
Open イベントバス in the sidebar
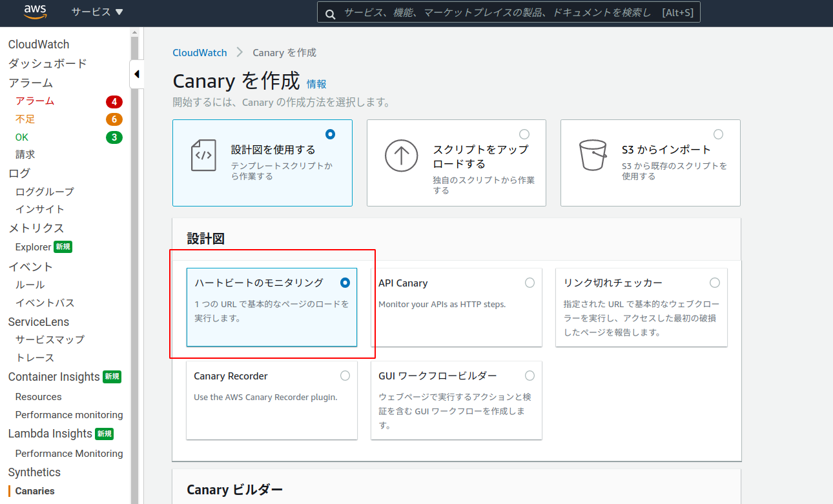(45, 303)
